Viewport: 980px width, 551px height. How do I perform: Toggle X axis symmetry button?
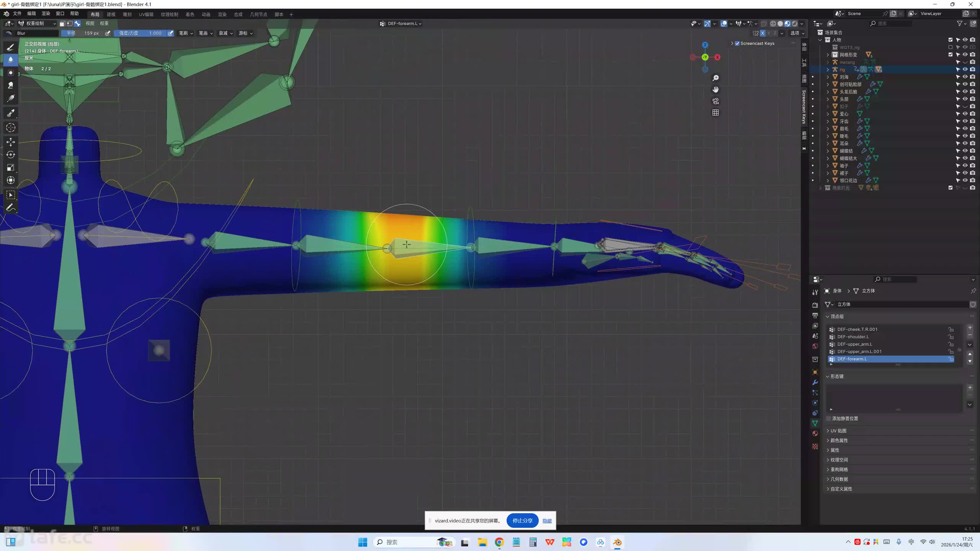762,33
